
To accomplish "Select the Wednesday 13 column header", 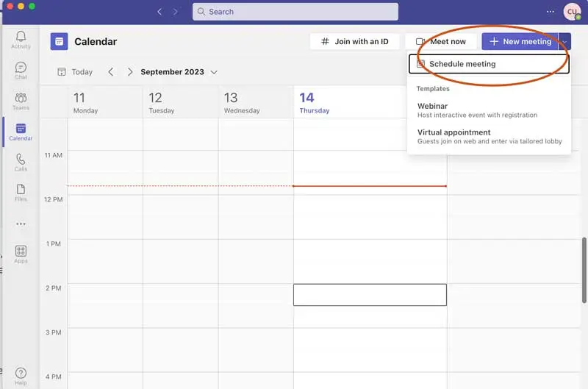I will pos(256,102).
